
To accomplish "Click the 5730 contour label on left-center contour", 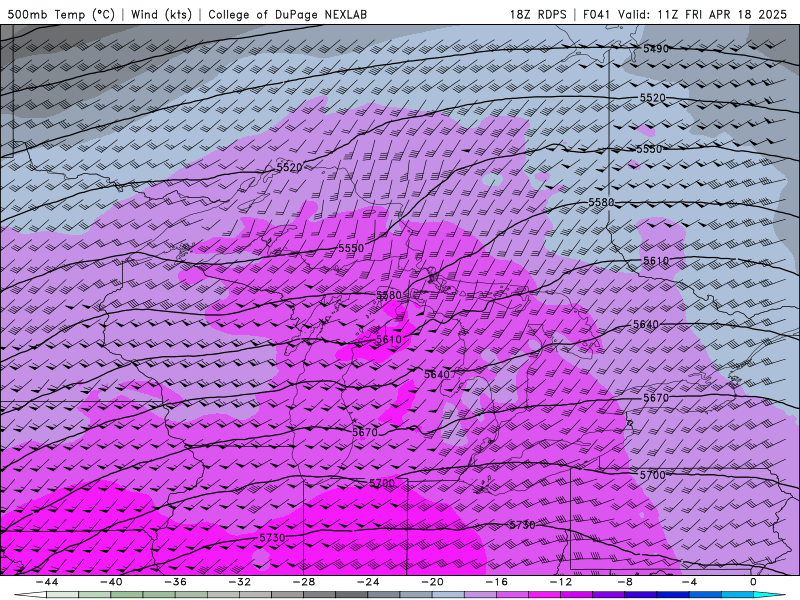I will (272, 538).
